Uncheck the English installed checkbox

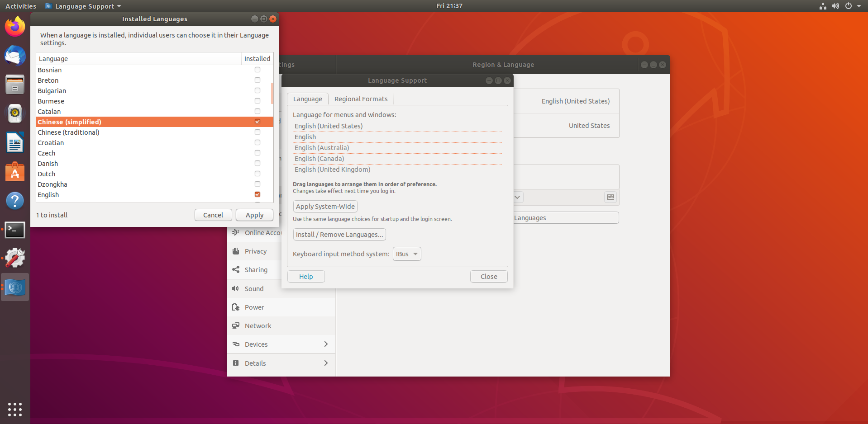click(x=258, y=194)
